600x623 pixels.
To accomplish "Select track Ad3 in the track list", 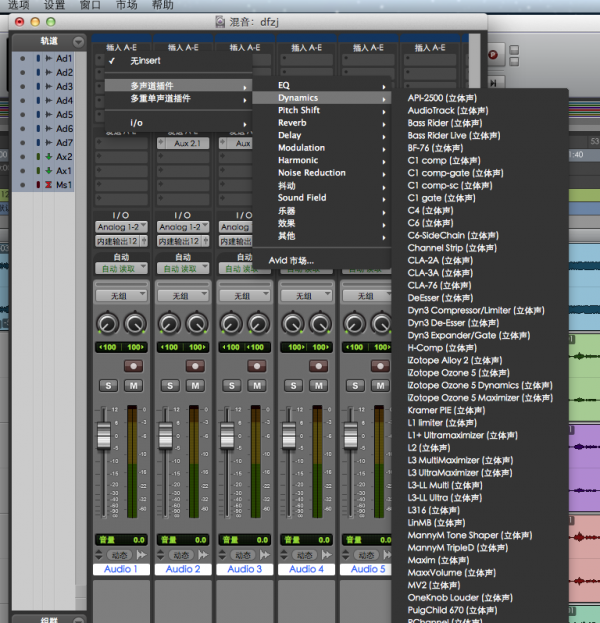I will coord(64,87).
